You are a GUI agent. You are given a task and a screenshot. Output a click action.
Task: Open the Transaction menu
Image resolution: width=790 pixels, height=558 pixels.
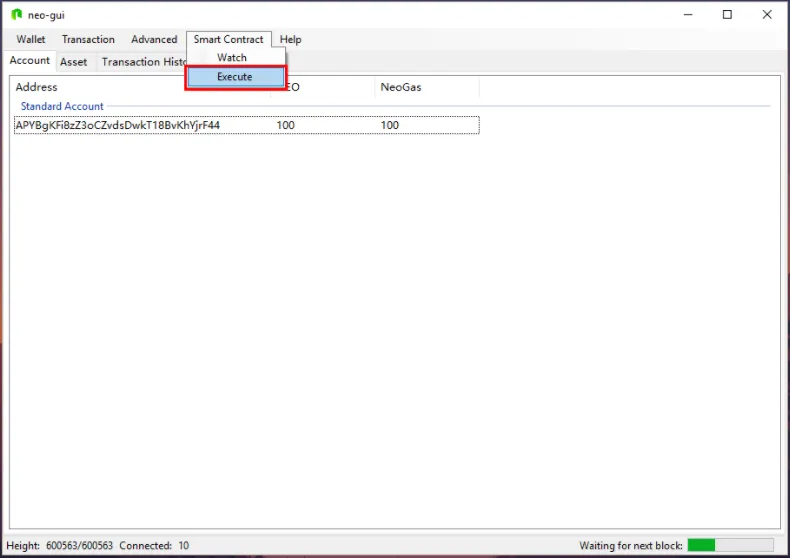(88, 39)
